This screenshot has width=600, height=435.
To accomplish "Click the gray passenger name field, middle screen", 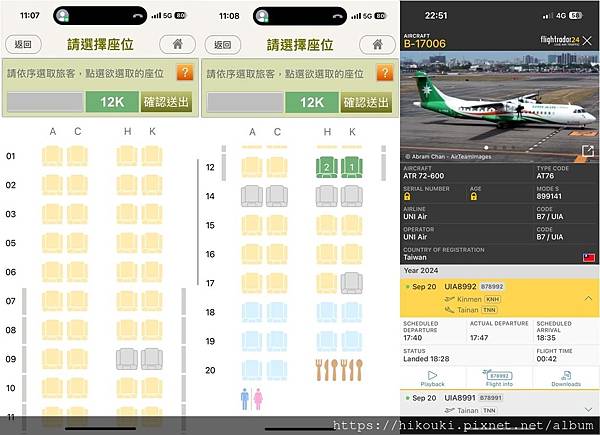I will 245,103.
